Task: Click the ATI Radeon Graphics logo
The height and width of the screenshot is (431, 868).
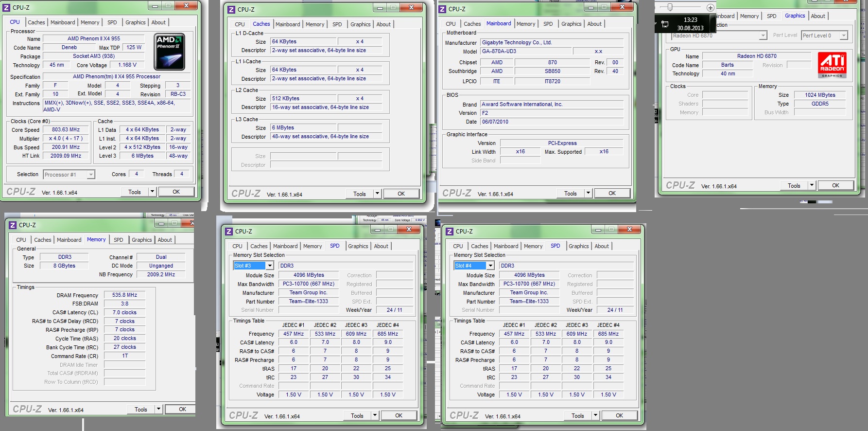Action: (x=833, y=65)
